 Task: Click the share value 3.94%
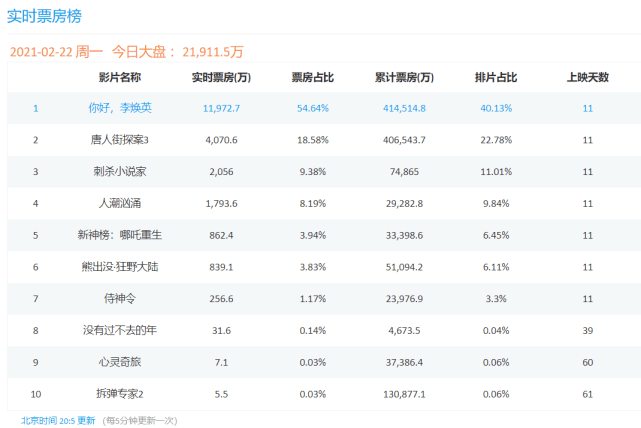pyautogui.click(x=313, y=236)
